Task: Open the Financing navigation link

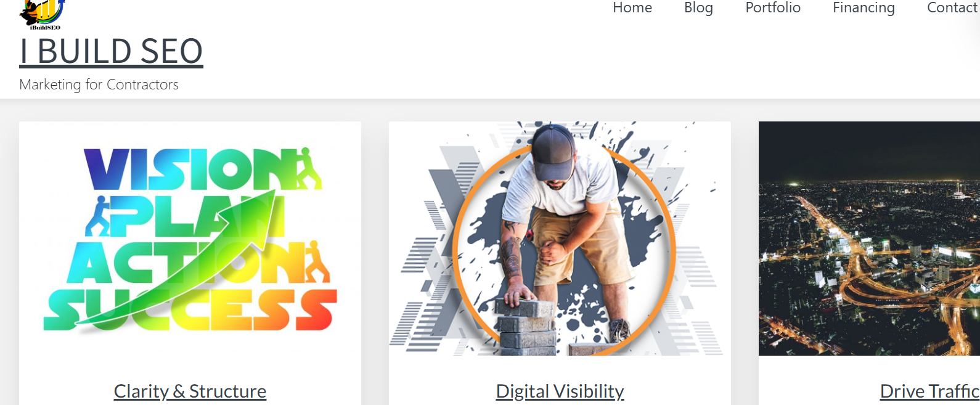Action: [864, 7]
